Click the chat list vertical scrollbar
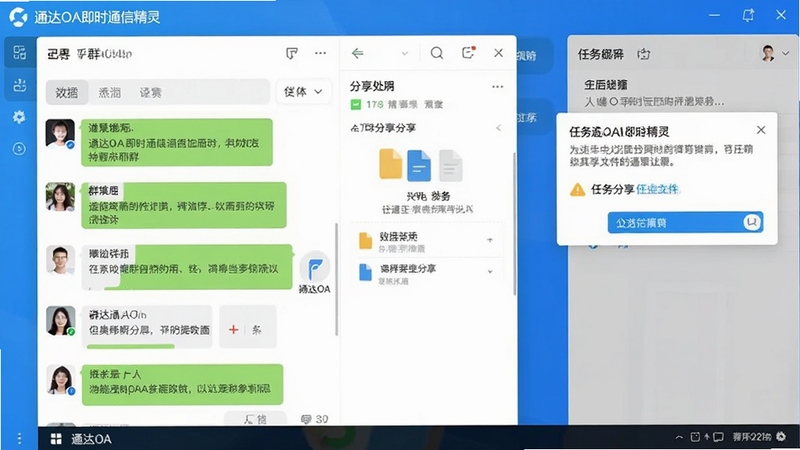This screenshot has height=450, width=800. [336, 280]
